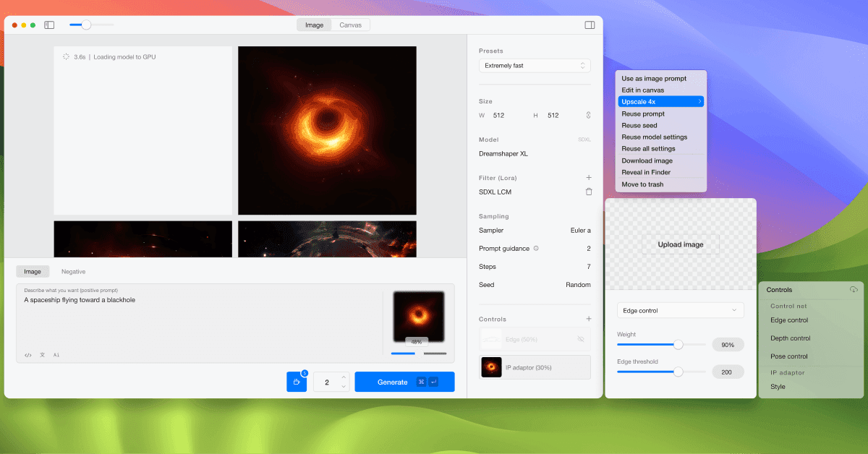Select the Dreamshaper XL model
Image resolution: width=868 pixels, height=454 pixels.
pyautogui.click(x=503, y=154)
